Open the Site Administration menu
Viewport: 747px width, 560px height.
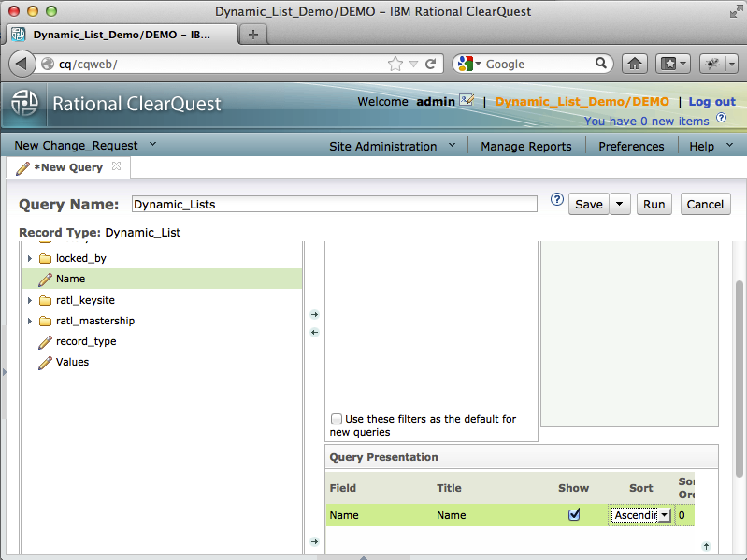pos(392,146)
